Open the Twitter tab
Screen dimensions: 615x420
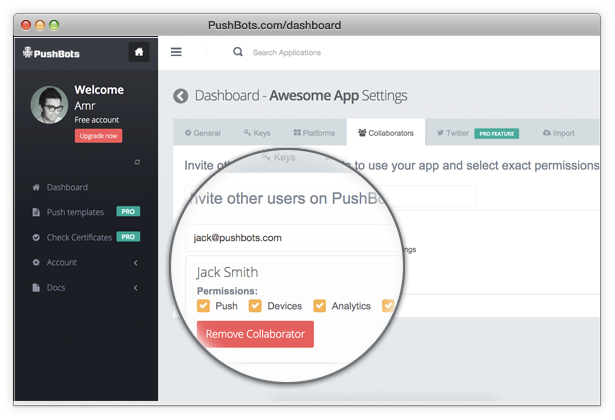(x=453, y=133)
